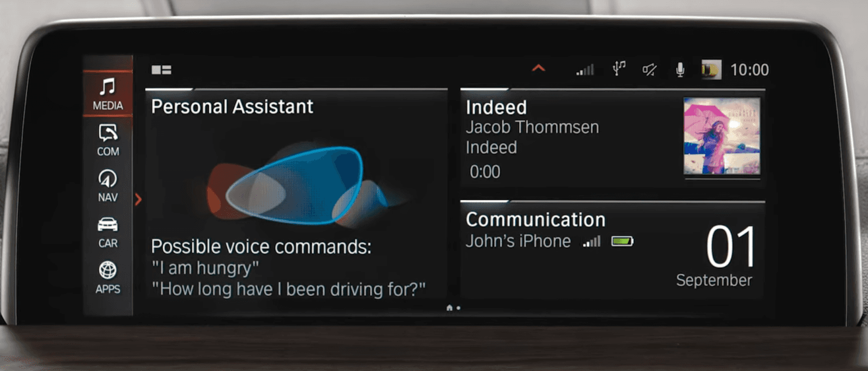Tap the microphone status icon
Screen dimensions: 868x371
click(680, 70)
